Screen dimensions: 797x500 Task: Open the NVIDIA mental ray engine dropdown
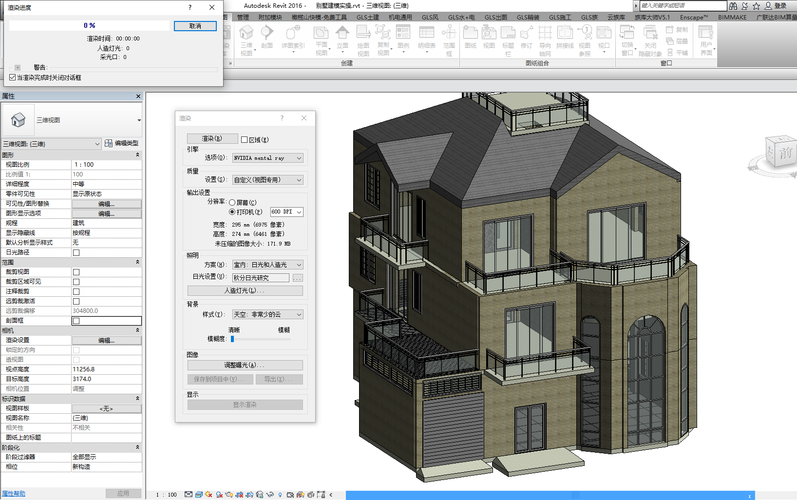267,158
